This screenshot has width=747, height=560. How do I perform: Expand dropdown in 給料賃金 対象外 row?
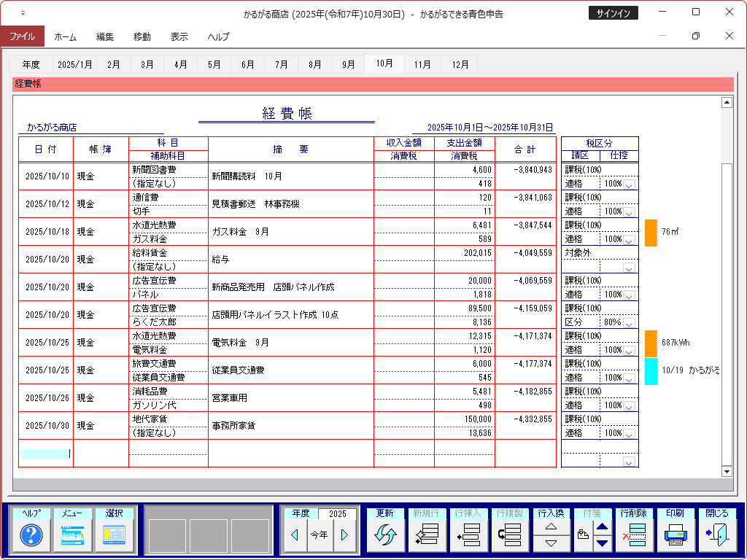[x=629, y=268]
